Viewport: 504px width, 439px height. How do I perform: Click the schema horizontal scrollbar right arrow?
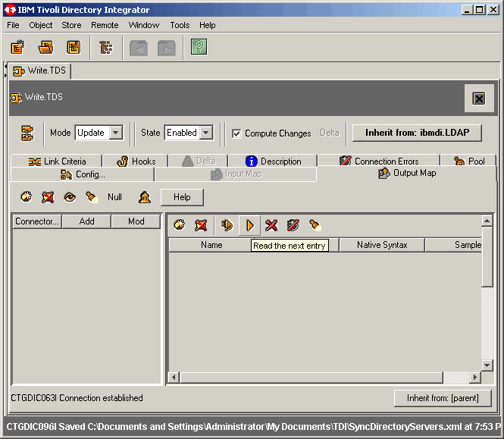point(475,378)
